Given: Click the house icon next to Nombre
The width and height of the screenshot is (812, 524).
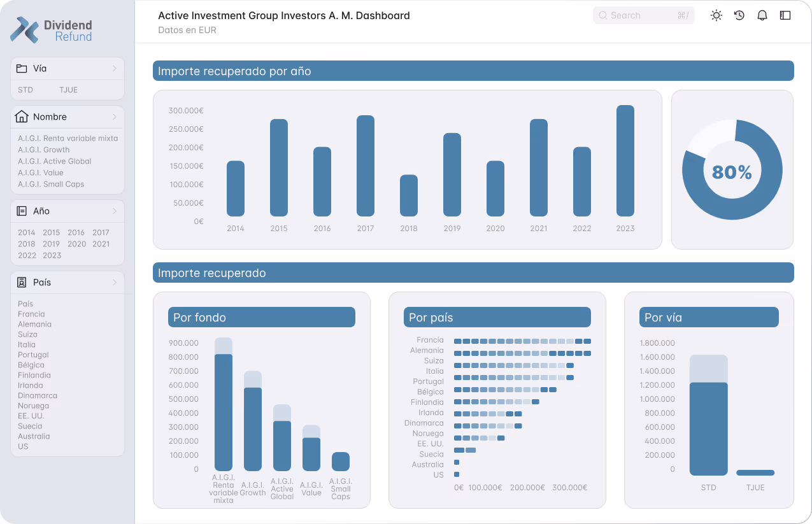Looking at the screenshot, I should [x=22, y=117].
